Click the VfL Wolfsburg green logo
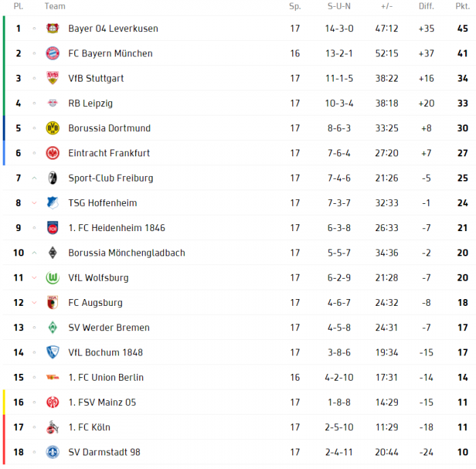Screen dimensions: 476x469 (x=52, y=277)
